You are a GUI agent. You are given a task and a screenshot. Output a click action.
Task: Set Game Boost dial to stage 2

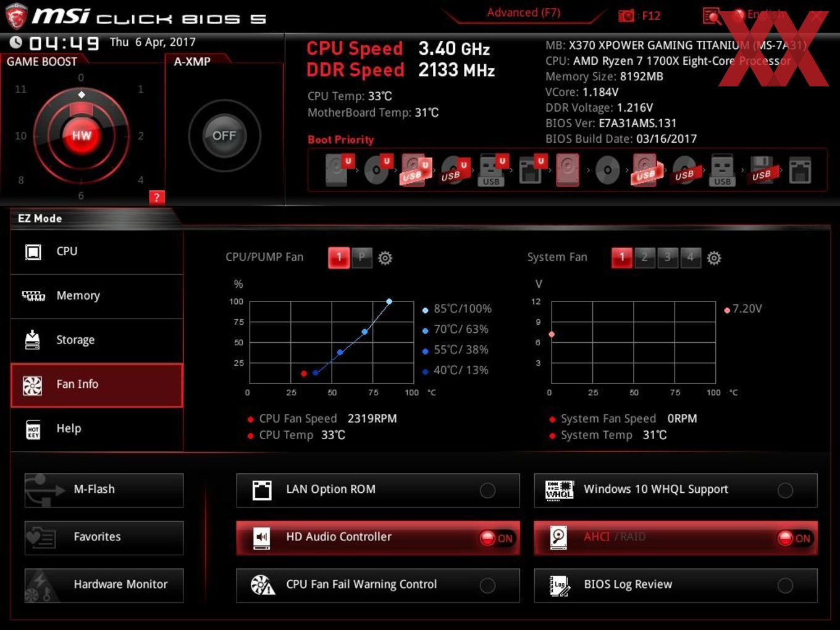[x=141, y=136]
